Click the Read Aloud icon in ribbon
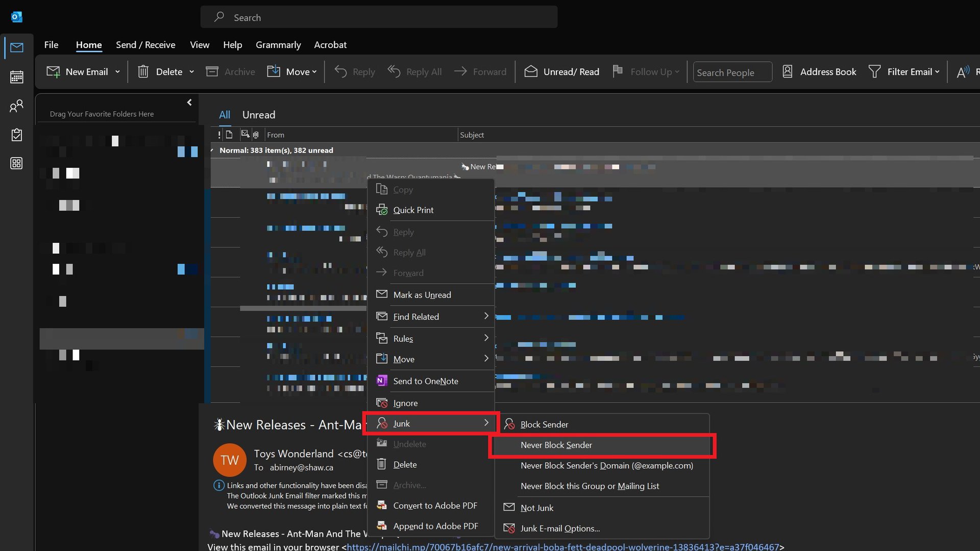This screenshot has width=980, height=551. pyautogui.click(x=963, y=72)
